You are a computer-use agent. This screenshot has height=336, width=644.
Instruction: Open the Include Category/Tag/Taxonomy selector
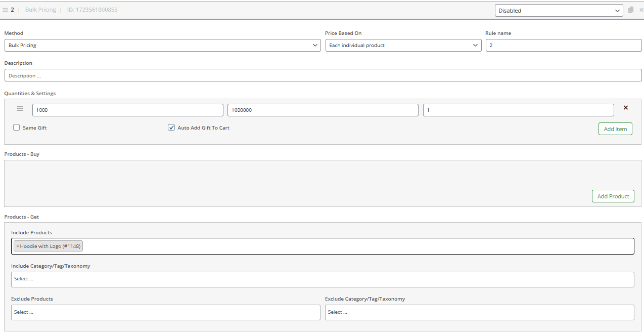coord(323,279)
